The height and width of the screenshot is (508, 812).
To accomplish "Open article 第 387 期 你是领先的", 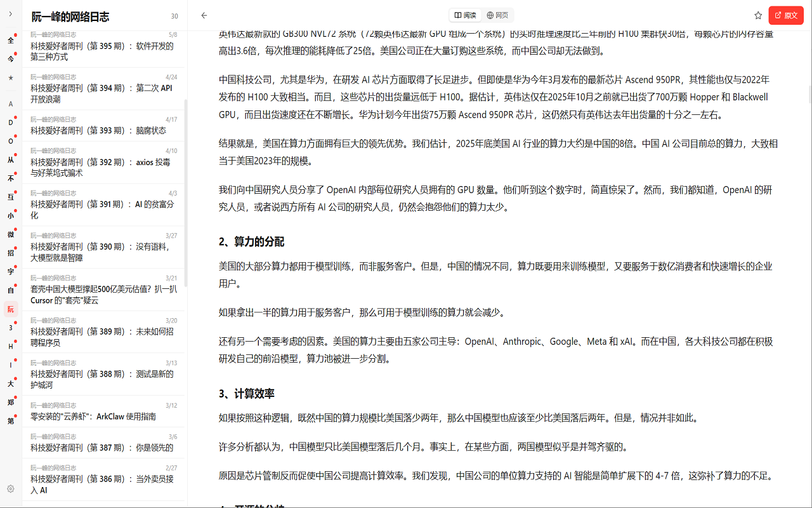I will pyautogui.click(x=105, y=443).
